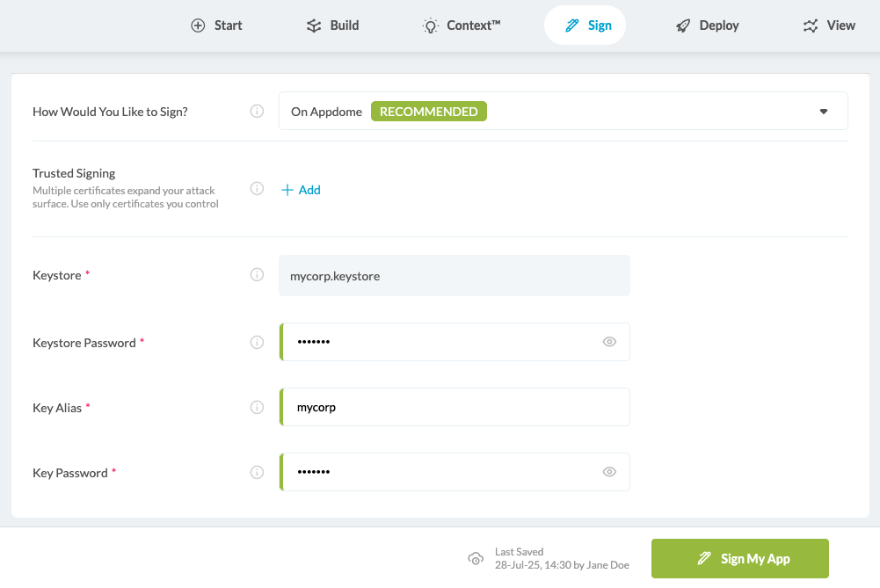
Task: Reveal the Key Password with eye icon
Action: pyautogui.click(x=609, y=472)
